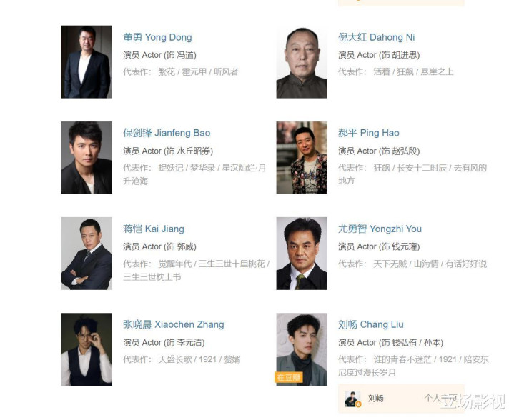Open the 董勇 Yong Dong name link

157,37
